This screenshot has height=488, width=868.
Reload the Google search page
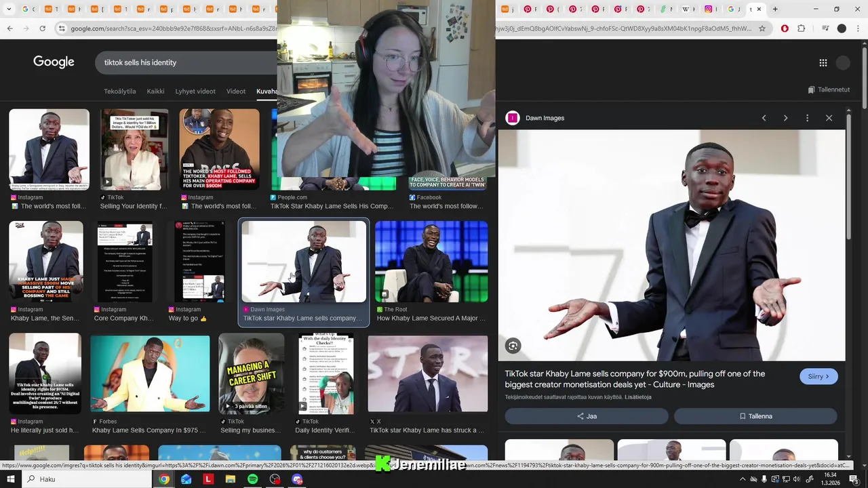pyautogui.click(x=42, y=28)
